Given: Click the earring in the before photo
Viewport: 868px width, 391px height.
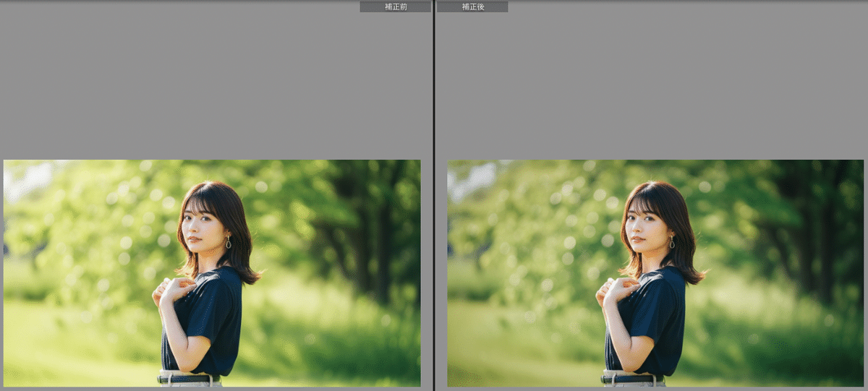Looking at the screenshot, I should tap(228, 243).
